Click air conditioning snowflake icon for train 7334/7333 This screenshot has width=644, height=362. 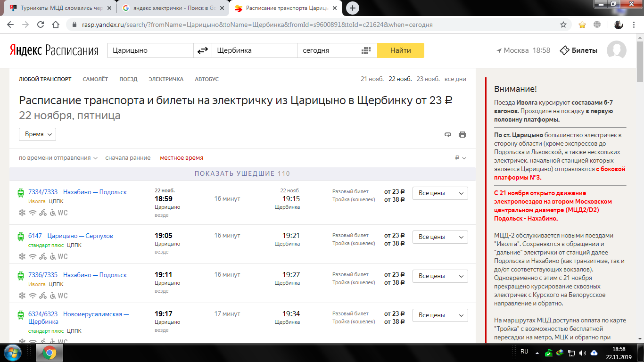22,213
